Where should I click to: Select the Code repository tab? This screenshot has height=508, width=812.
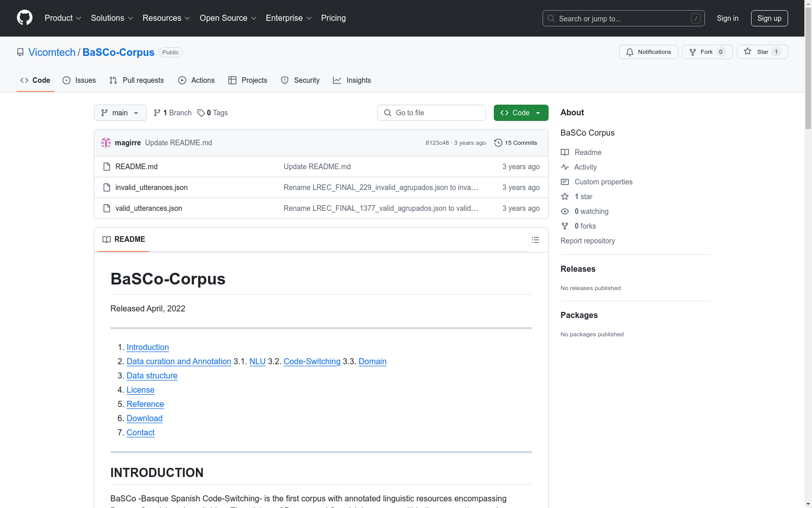tap(36, 80)
